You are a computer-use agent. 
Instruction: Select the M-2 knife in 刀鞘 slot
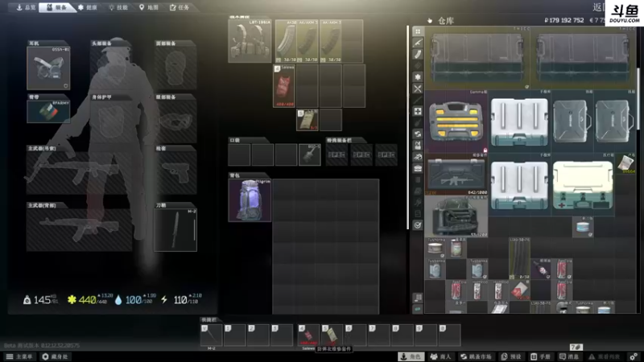tap(175, 229)
